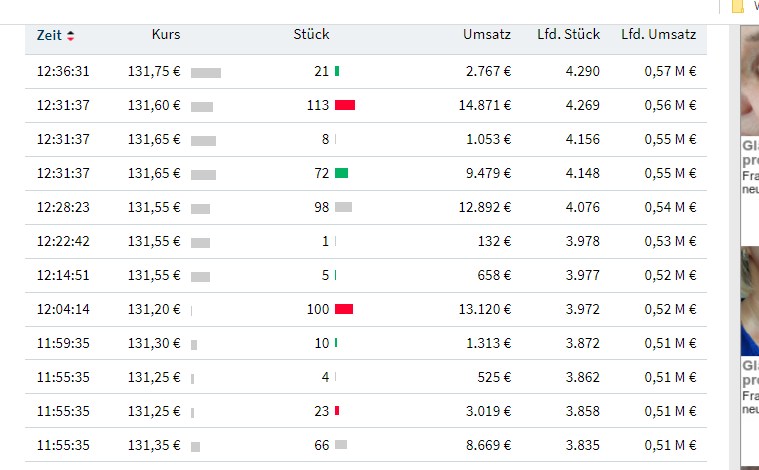
Task: Open the lower ad thumbnail on right
Action: (x=749, y=300)
